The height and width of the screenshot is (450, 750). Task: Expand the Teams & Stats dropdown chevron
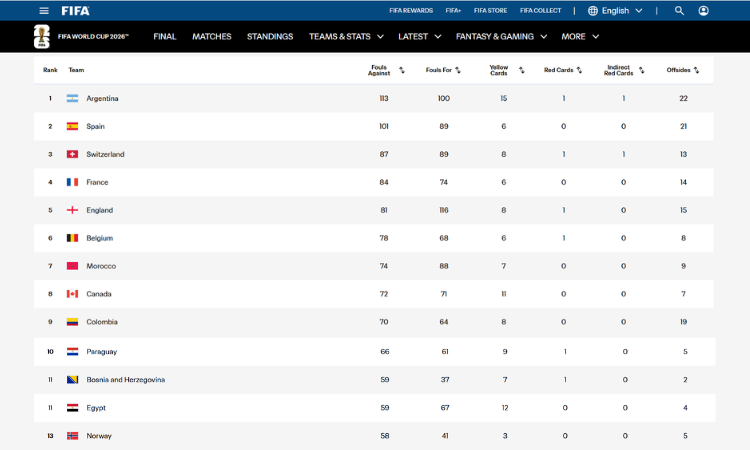coord(380,36)
